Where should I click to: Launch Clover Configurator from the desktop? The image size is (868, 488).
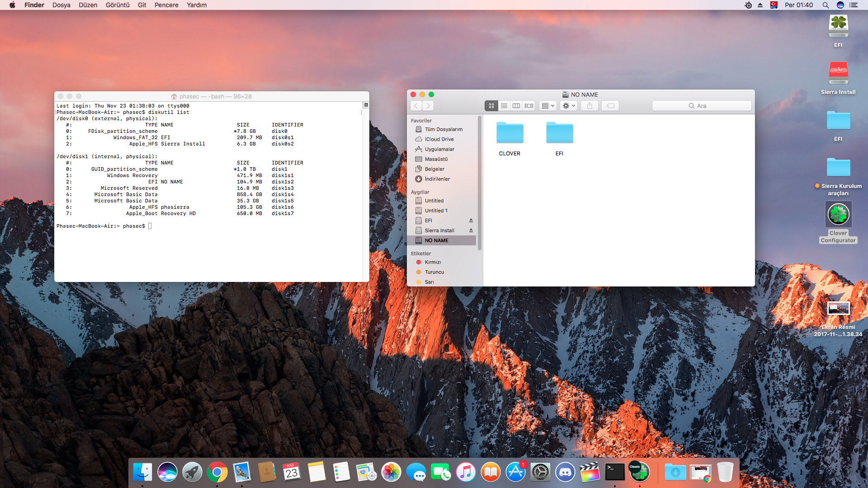[839, 213]
